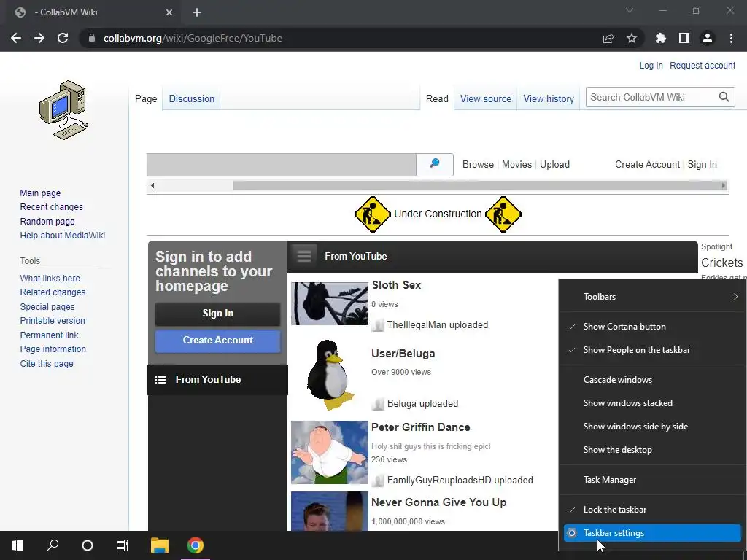The height and width of the screenshot is (560, 747).
Task: Click horizontal scrollbar right arrow
Action: tap(724, 186)
